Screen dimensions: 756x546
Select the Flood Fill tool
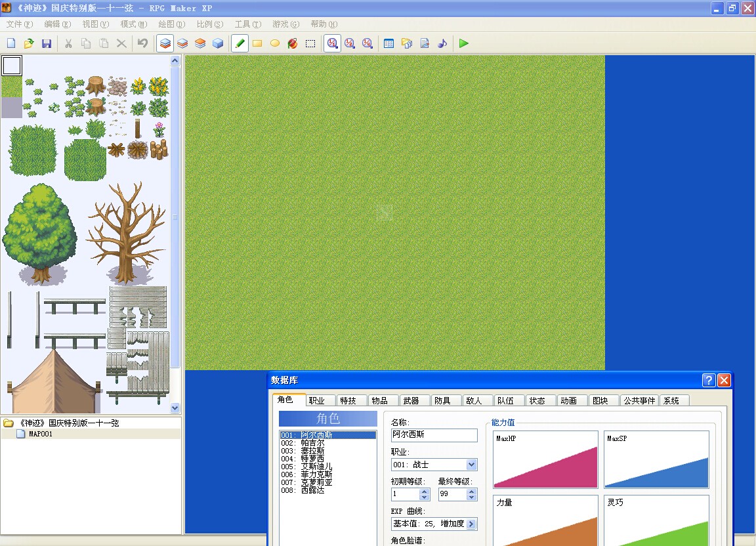point(293,43)
